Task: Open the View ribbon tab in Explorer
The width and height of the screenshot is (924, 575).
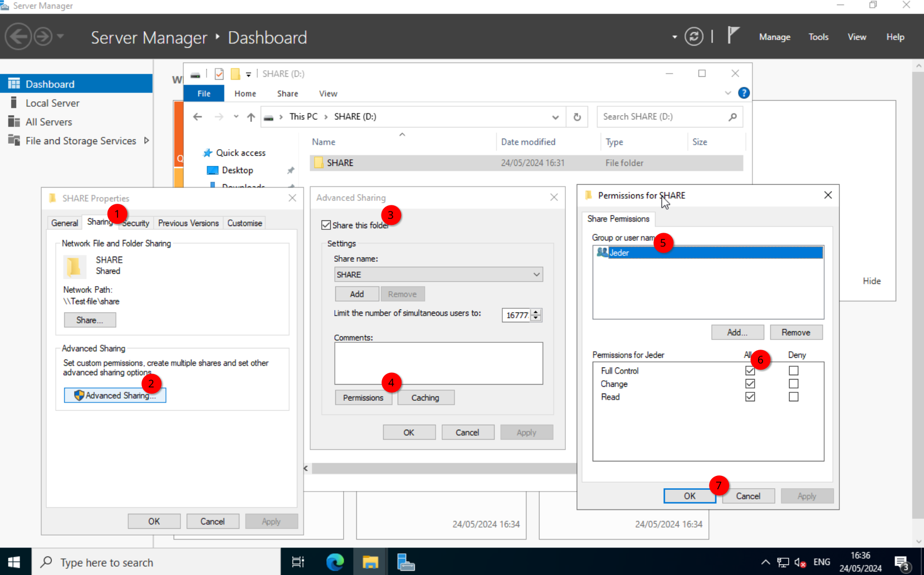Action: (x=328, y=94)
